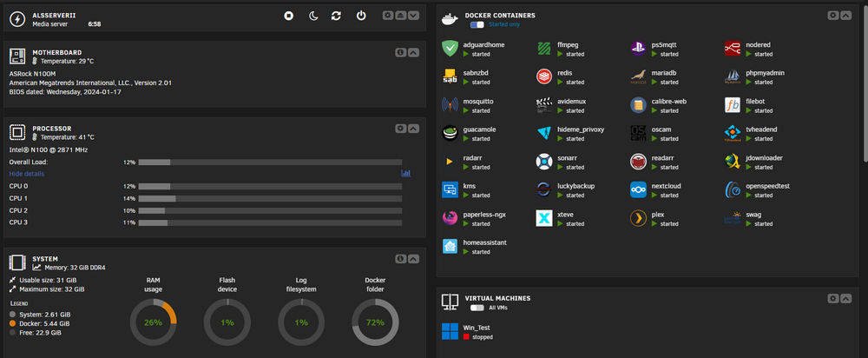Open the Win_Test virtual machine icon

click(x=450, y=331)
